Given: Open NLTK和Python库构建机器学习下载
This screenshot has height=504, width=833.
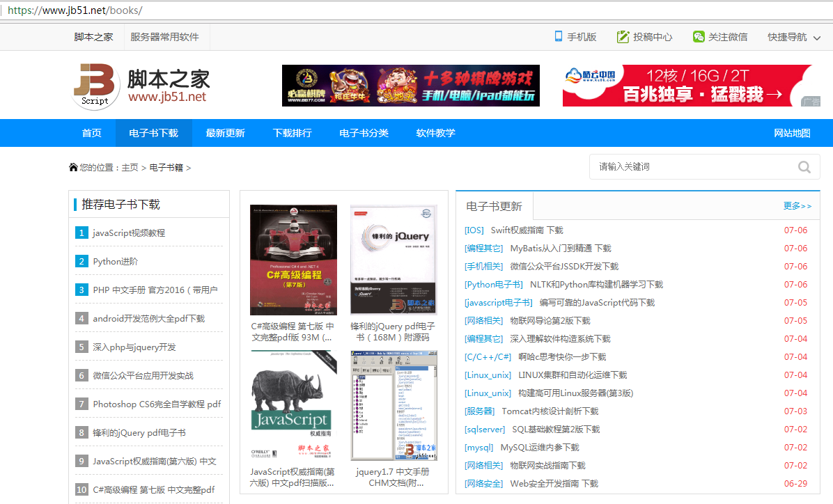Looking at the screenshot, I should (597, 284).
